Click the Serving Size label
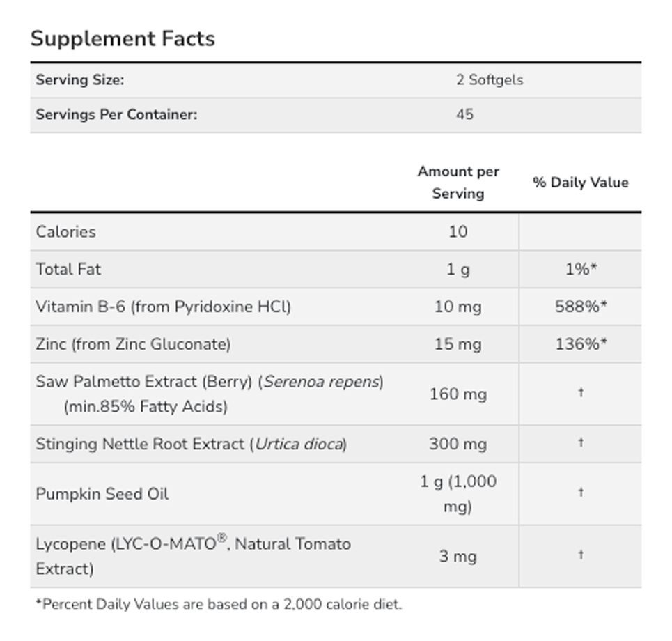Screen dimensions: 672x641 tap(80, 79)
